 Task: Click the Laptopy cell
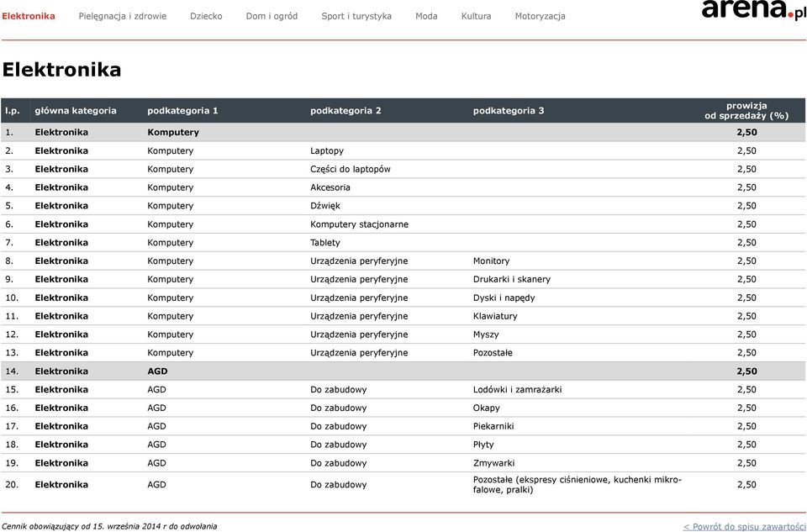pyautogui.click(x=327, y=150)
